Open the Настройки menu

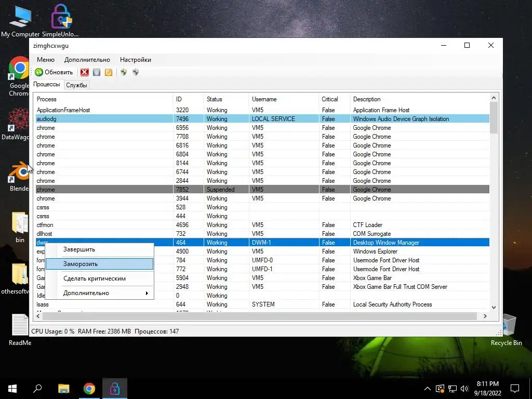coord(136,60)
